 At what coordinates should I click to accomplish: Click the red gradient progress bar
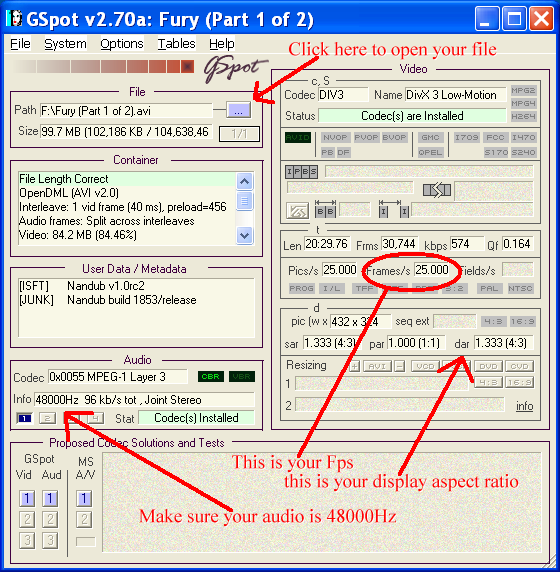[x=103, y=67]
